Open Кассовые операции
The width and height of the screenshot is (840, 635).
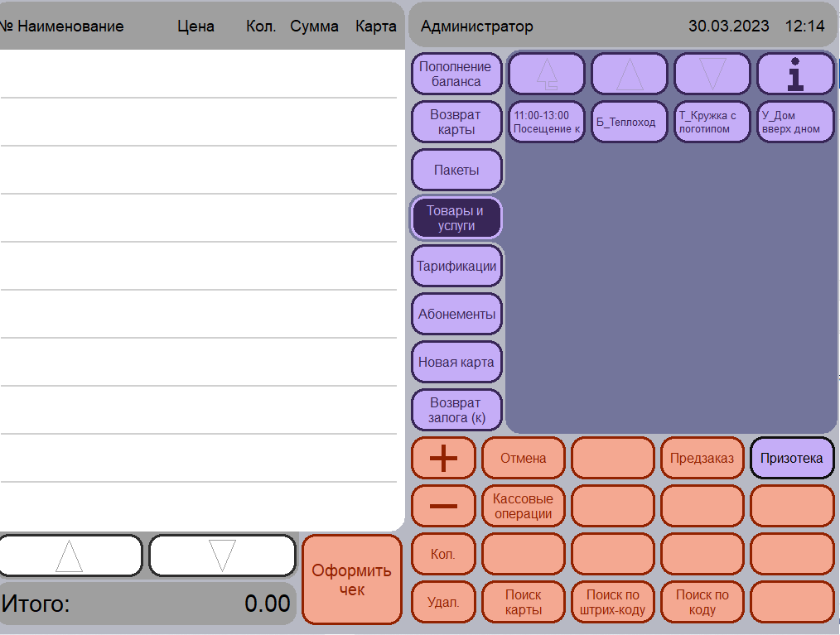[524, 506]
